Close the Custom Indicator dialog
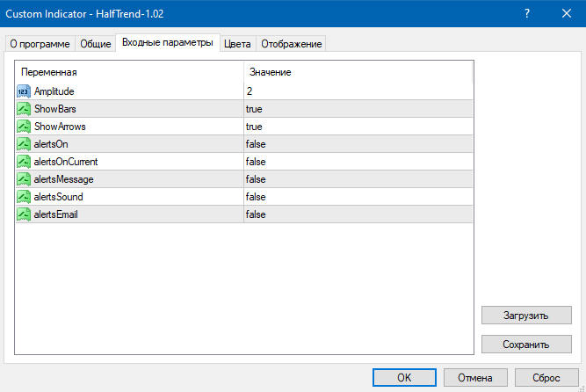This screenshot has height=392, width=586. 567,13
